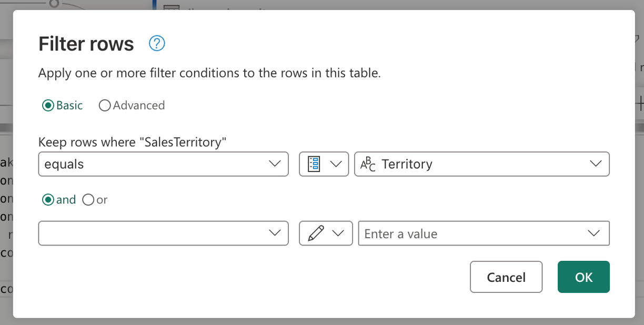Click OK to apply the filter

click(583, 277)
